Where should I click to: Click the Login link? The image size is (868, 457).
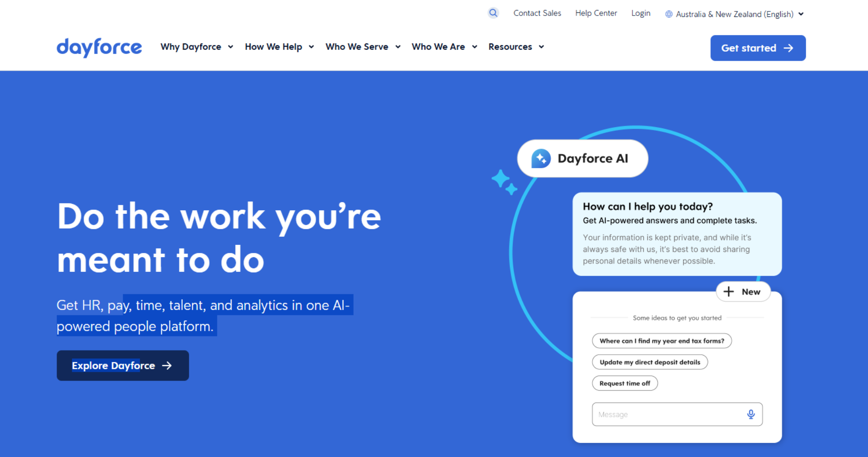point(640,13)
